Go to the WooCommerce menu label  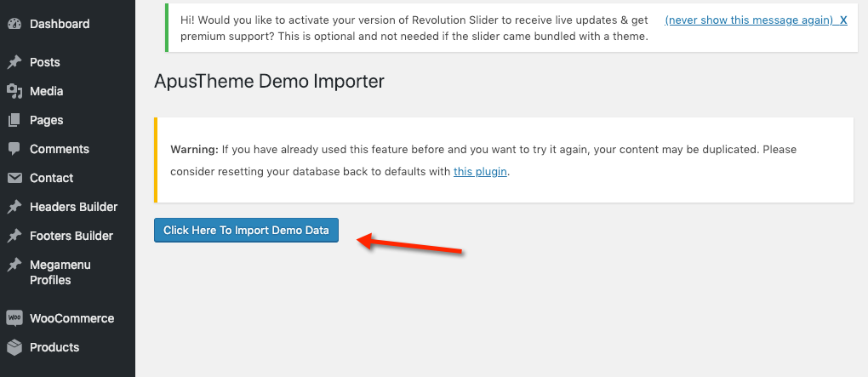coord(71,318)
